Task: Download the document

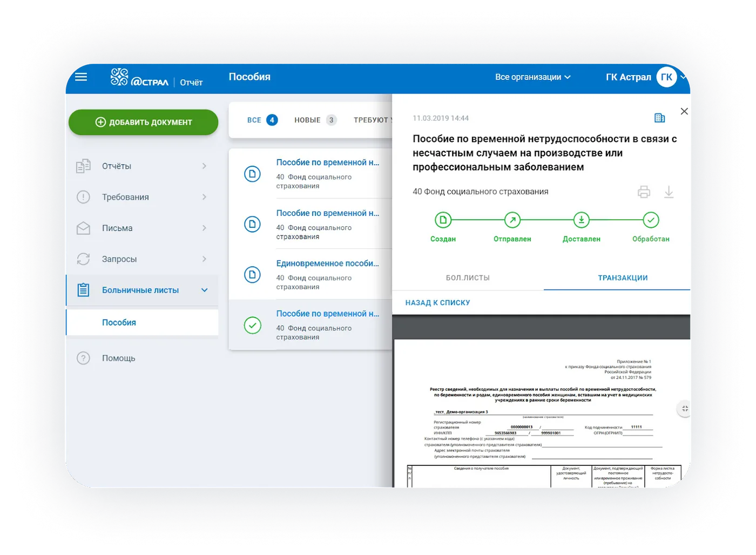Action: tap(669, 192)
